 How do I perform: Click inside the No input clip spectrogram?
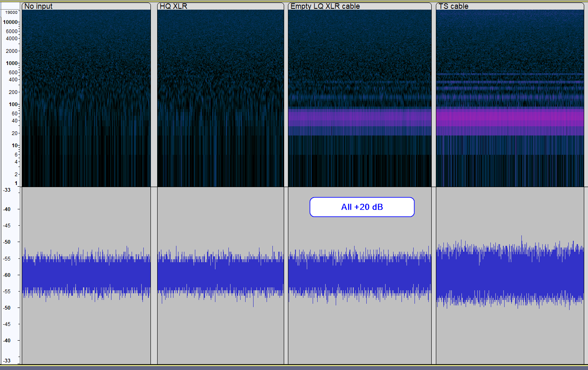pyautogui.click(x=86, y=98)
